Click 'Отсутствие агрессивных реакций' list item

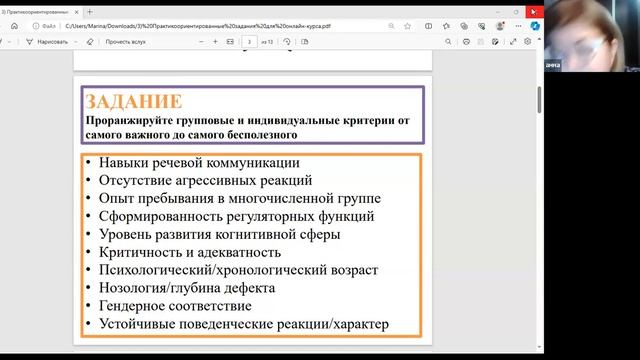click(205, 180)
